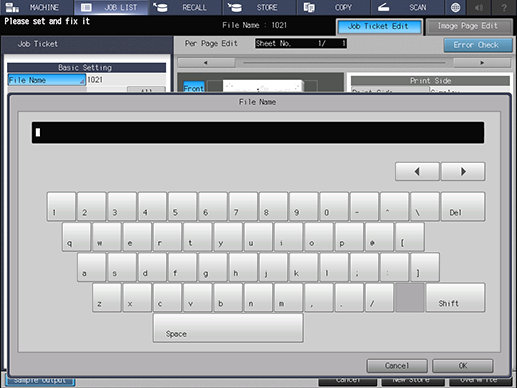Screen dimensions: 517x388
Task: Tap the 2 key on keyboard
Action: click(x=92, y=206)
